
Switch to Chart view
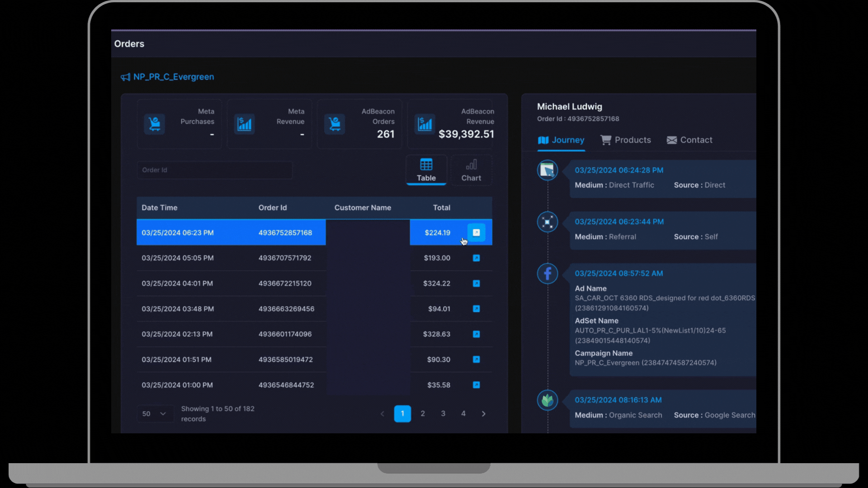[471, 170]
